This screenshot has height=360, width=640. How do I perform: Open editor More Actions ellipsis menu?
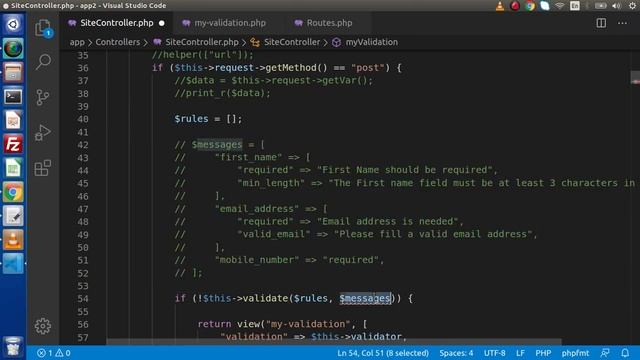point(622,23)
